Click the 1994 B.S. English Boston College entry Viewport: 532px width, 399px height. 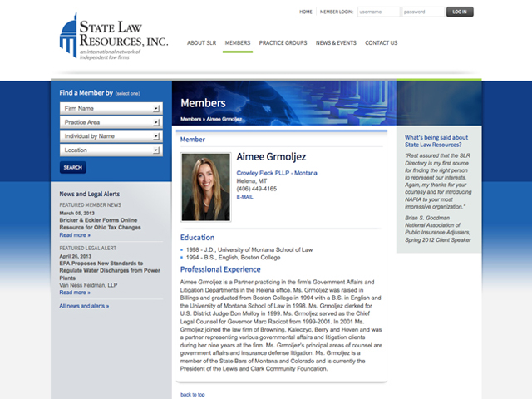pyautogui.click(x=233, y=258)
